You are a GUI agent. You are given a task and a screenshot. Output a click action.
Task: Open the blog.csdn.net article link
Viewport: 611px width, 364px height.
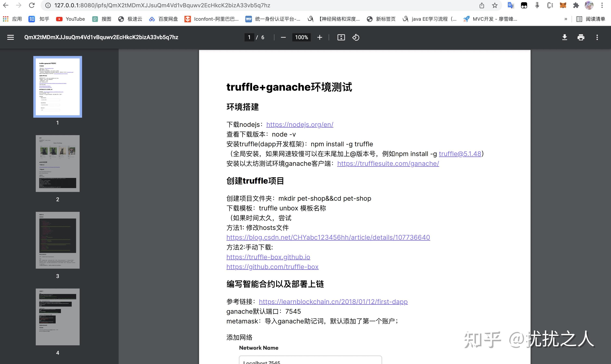(x=328, y=237)
